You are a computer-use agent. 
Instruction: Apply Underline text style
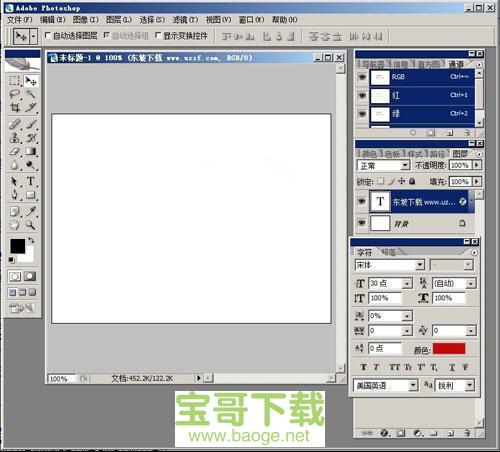click(x=452, y=367)
